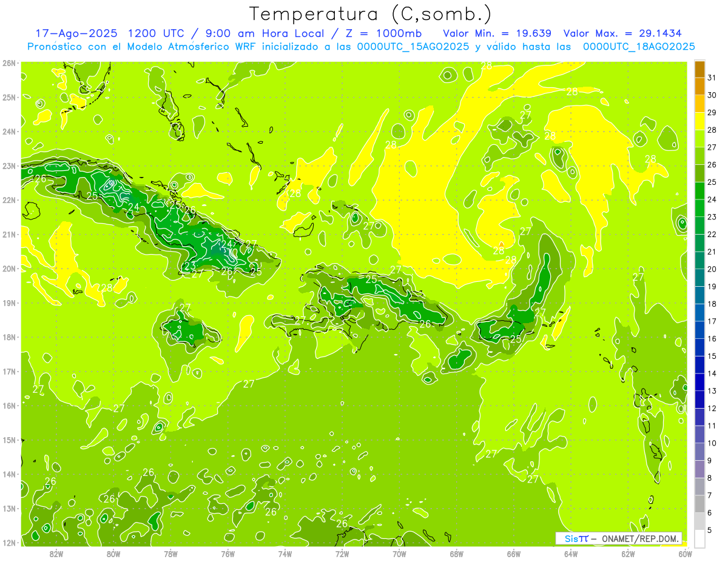Click the '15N' latitude label
728x562 pixels.
tap(9, 440)
